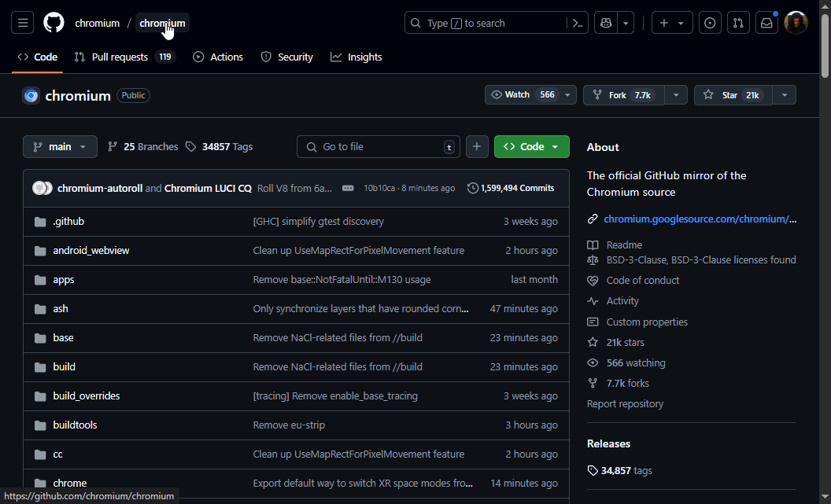Switch to the Pull requests tab
The height and width of the screenshot is (504, 831).
(x=125, y=57)
